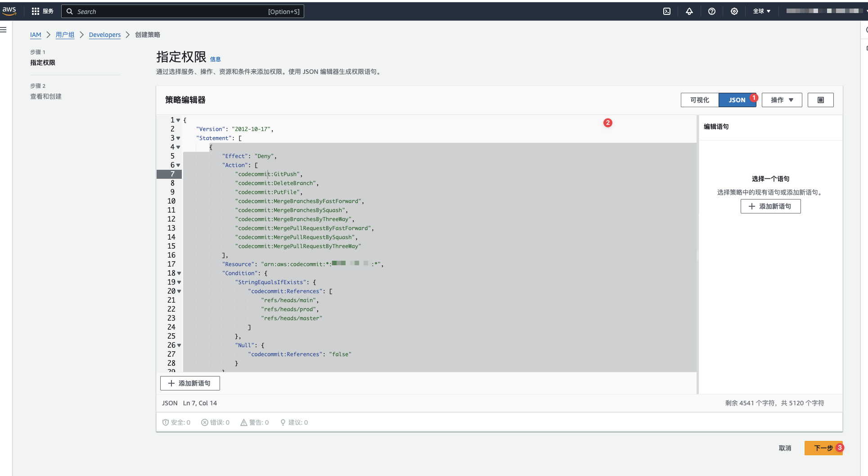Open the CloudShell terminal icon
Image resolution: width=868 pixels, height=476 pixels.
coord(667,11)
